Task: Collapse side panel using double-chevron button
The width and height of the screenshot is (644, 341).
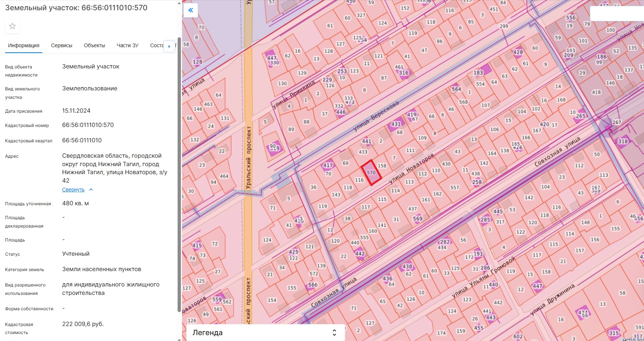Action: (190, 10)
